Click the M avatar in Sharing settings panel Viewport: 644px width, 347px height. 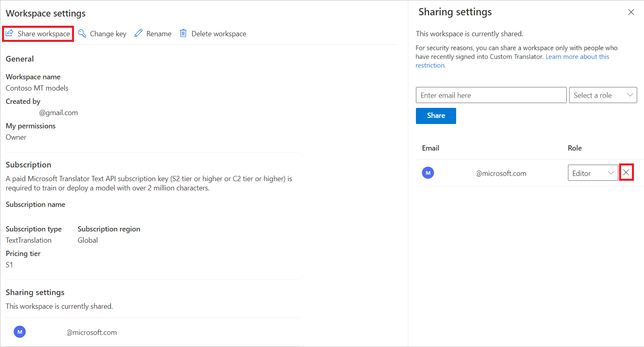(x=428, y=173)
